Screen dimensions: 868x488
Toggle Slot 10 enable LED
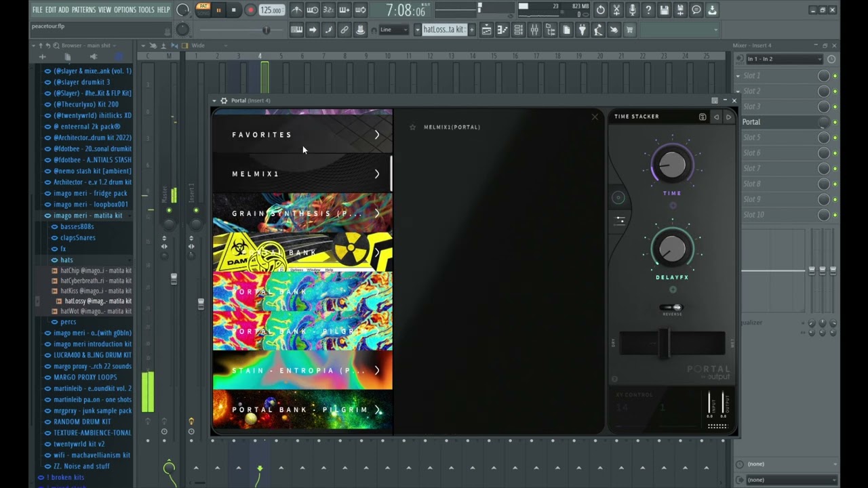tap(835, 215)
